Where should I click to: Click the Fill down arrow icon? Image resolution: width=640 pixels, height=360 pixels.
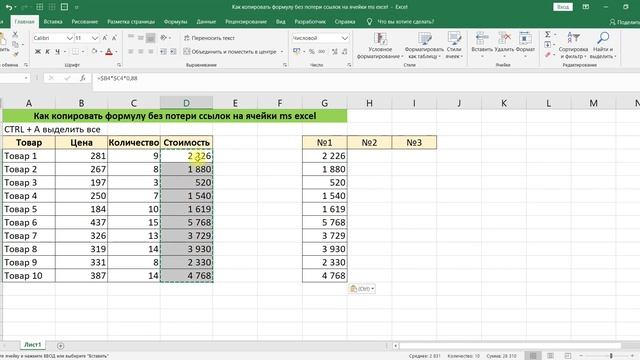coord(548,44)
